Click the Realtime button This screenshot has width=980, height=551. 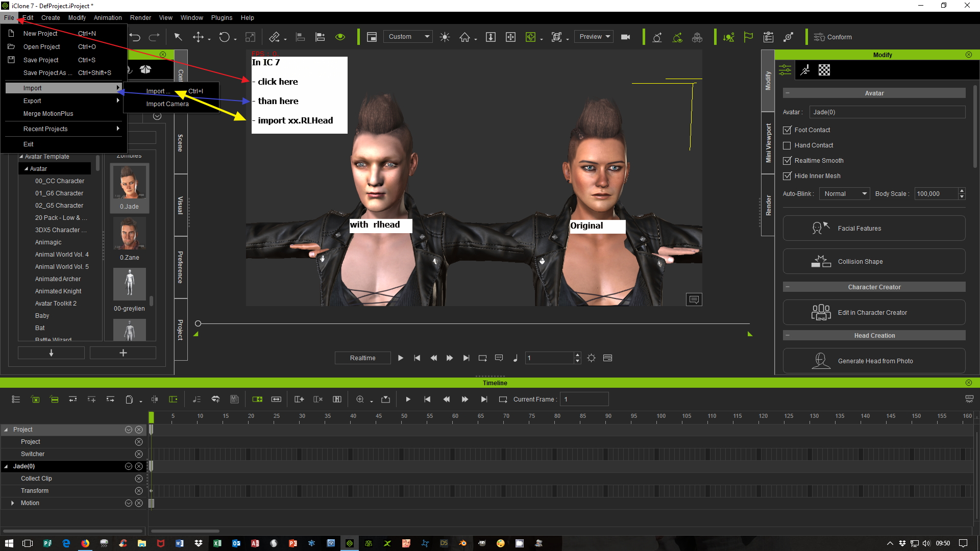tap(363, 358)
